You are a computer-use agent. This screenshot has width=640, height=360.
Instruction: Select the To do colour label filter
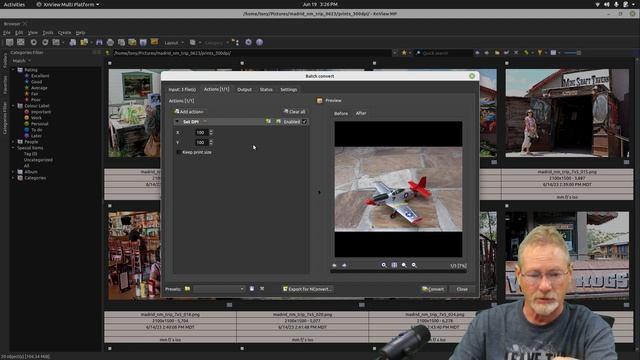[36, 130]
